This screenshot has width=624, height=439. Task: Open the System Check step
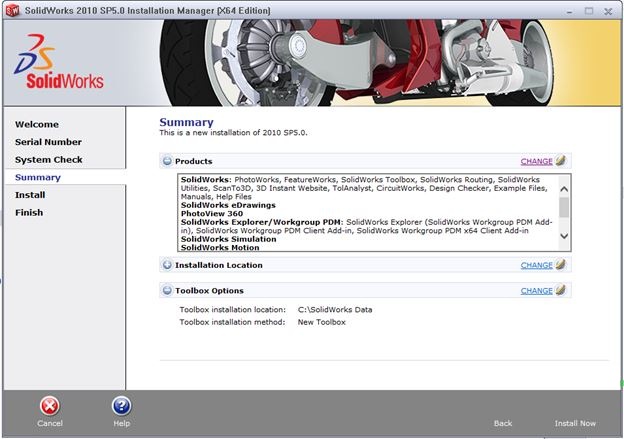coord(49,160)
